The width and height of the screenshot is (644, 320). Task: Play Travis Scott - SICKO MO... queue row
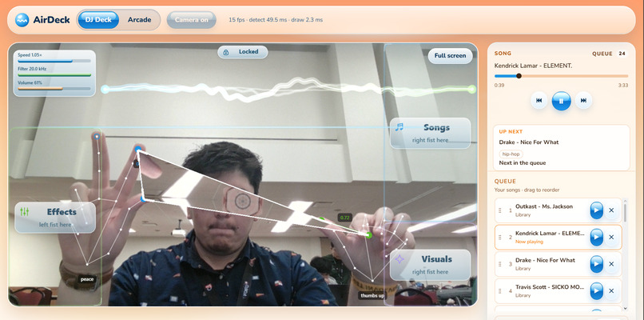[596, 290]
